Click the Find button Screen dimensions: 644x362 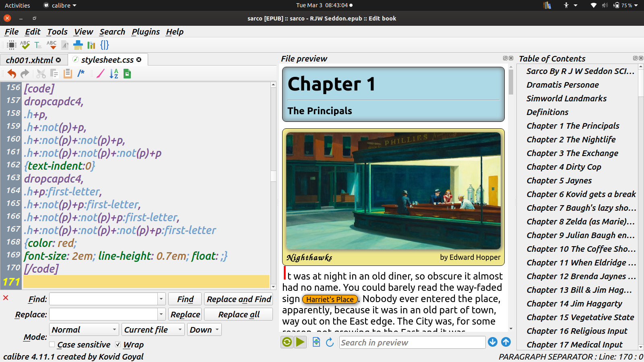(x=185, y=299)
